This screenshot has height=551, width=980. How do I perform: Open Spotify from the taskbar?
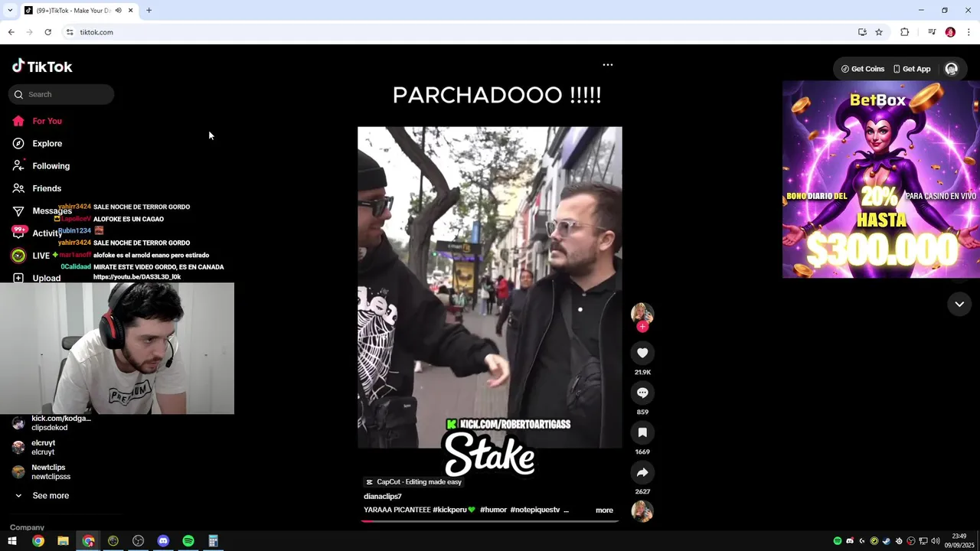click(x=188, y=541)
